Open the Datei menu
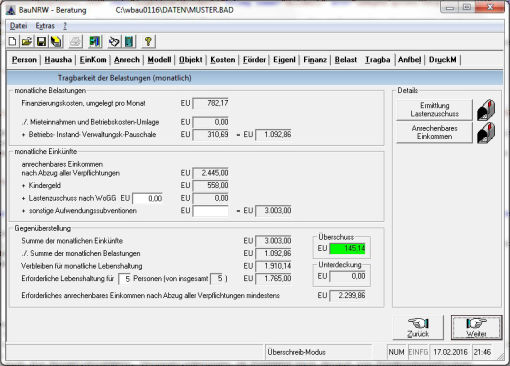This screenshot has height=366, width=510. point(18,26)
